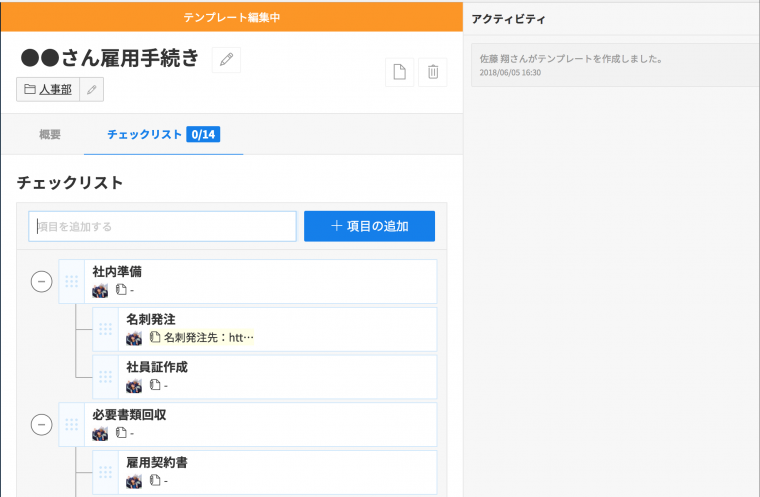
Task: Open the 人事部 folder link
Action: click(x=54, y=90)
